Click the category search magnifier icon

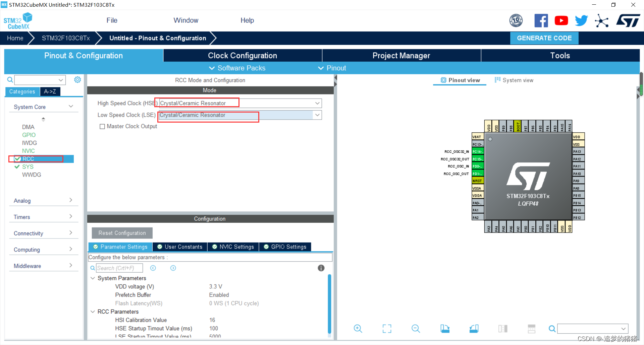coord(10,80)
